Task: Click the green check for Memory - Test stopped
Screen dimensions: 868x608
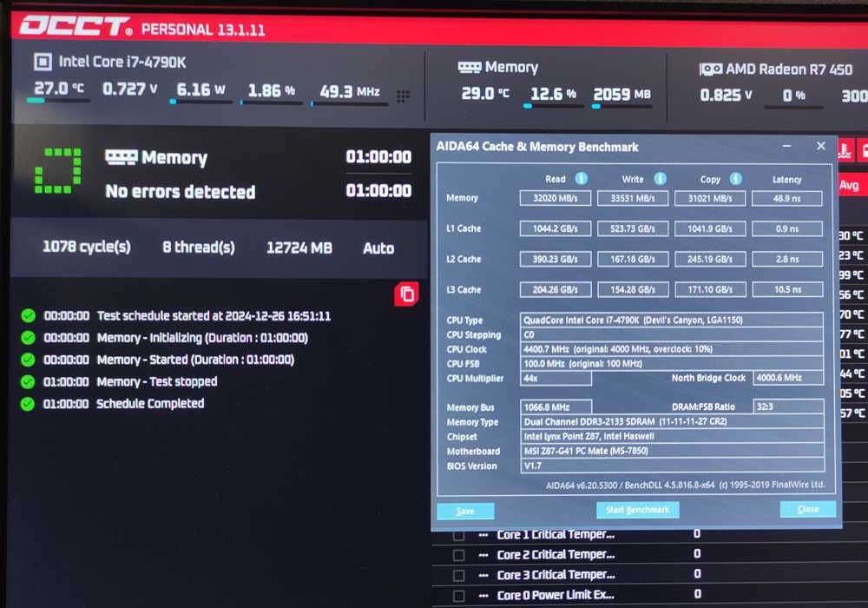Action: [x=28, y=381]
